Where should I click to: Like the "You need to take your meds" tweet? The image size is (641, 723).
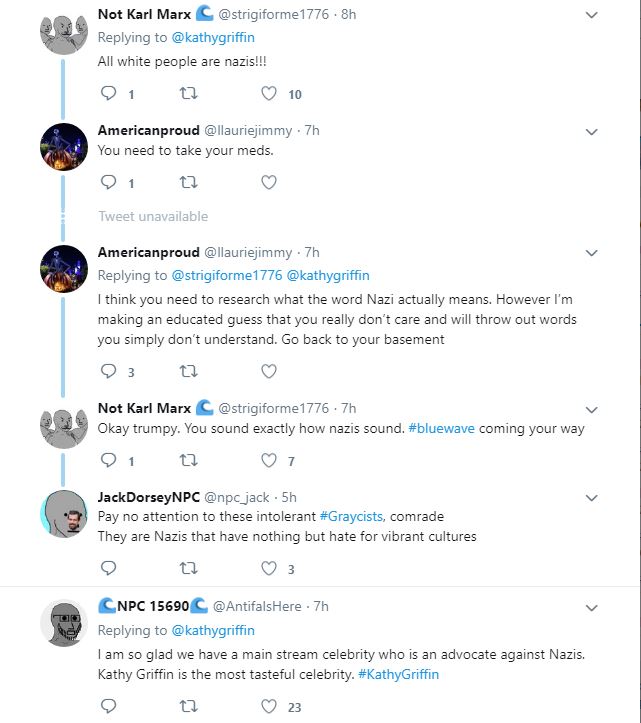coord(268,182)
